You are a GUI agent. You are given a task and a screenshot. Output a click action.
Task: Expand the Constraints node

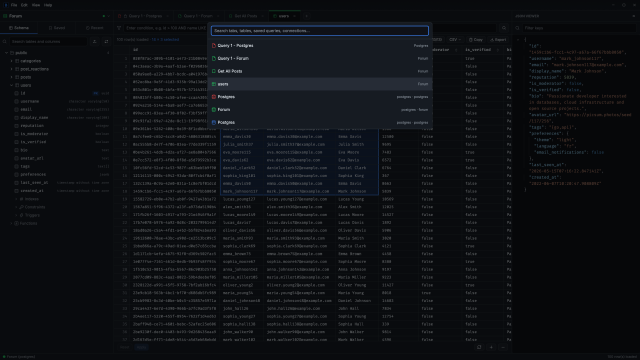(16, 207)
